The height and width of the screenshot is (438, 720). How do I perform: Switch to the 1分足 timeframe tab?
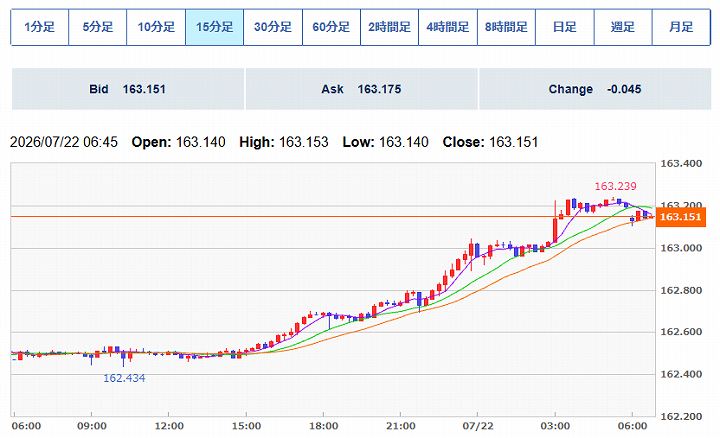pos(39,27)
